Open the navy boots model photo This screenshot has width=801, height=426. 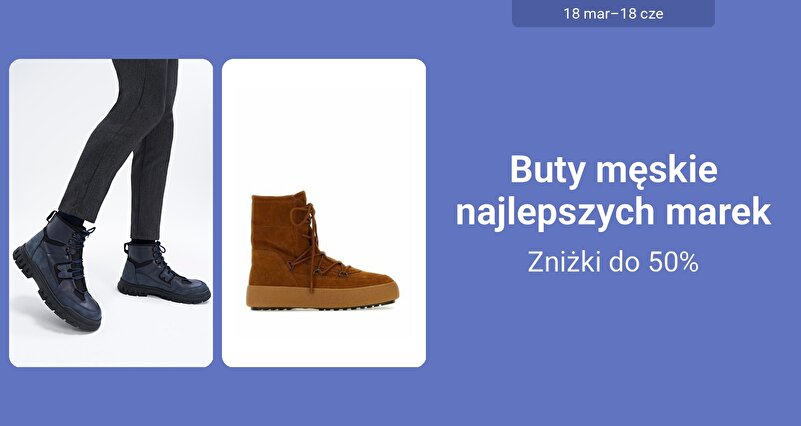click(111, 213)
